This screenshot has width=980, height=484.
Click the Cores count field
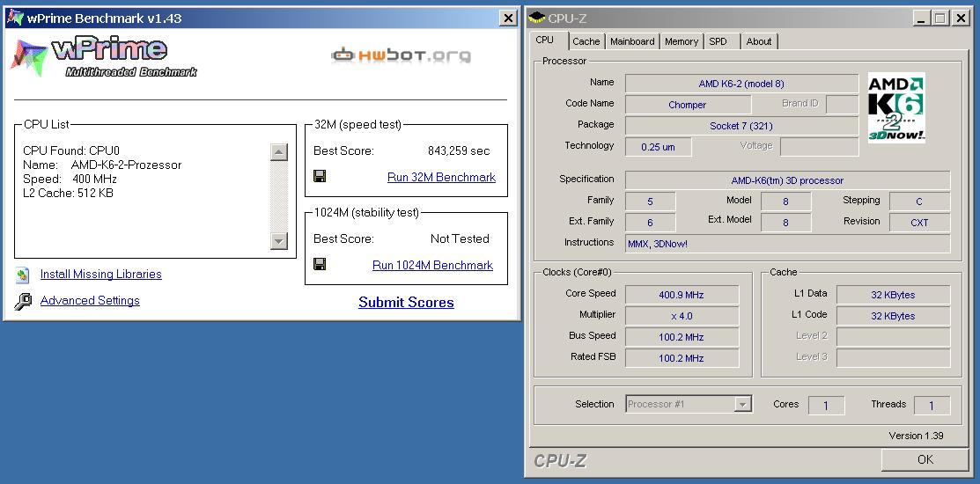pyautogui.click(x=826, y=406)
